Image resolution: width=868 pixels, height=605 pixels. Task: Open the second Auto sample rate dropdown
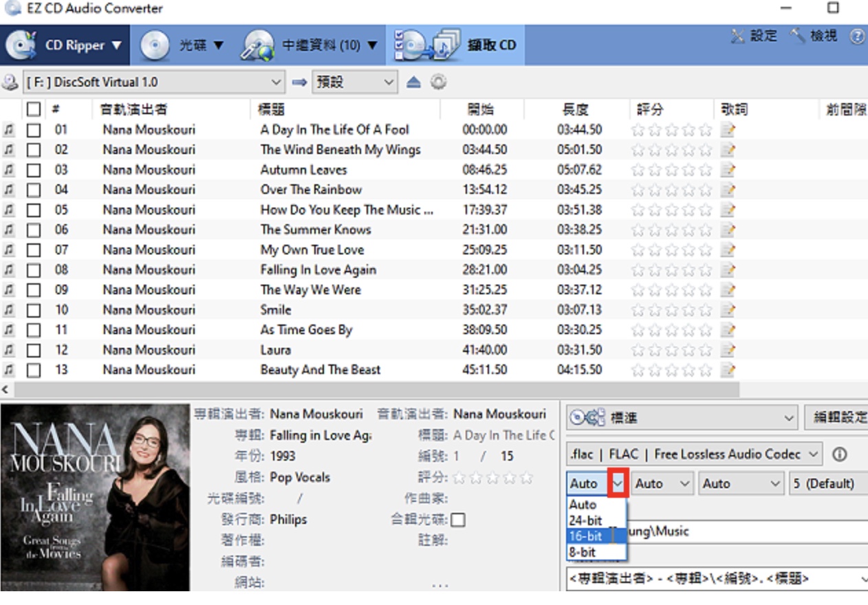click(x=662, y=483)
